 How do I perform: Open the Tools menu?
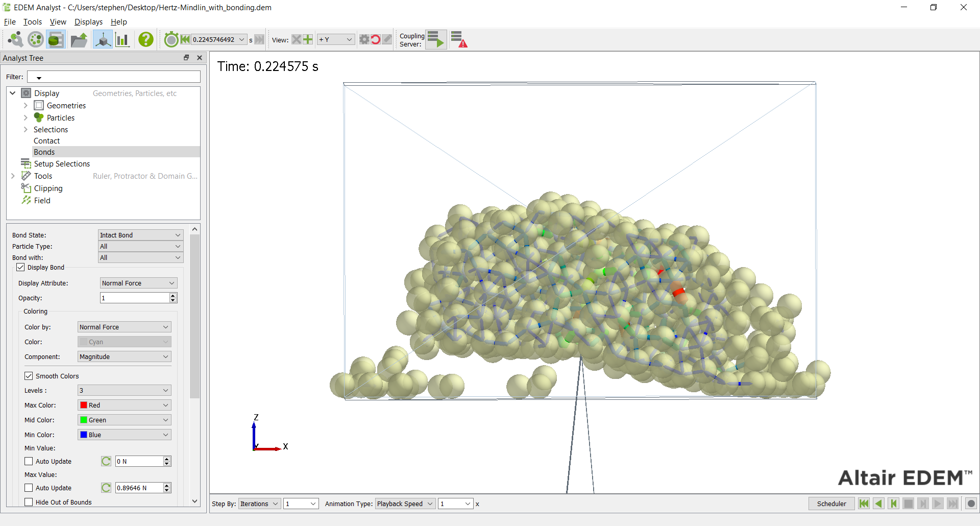(x=32, y=22)
